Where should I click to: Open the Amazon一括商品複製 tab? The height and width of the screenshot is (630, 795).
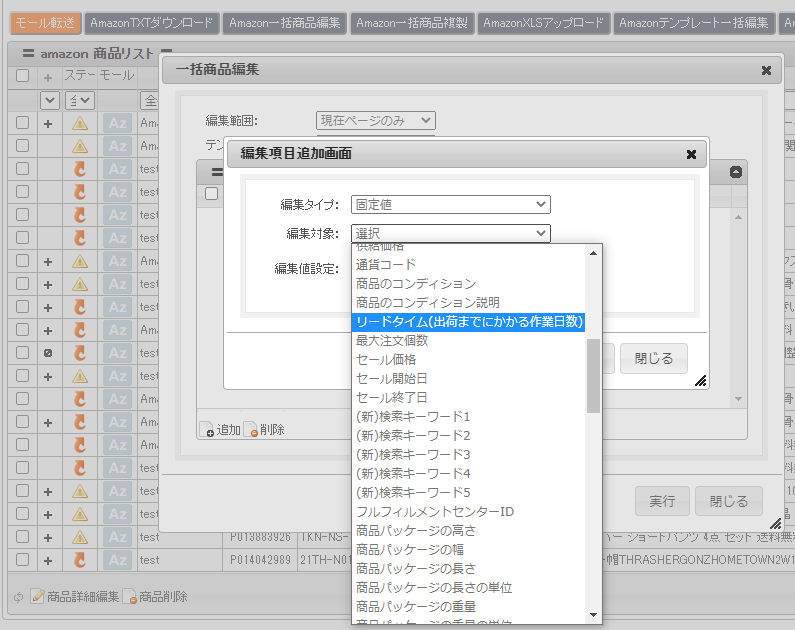[412, 23]
